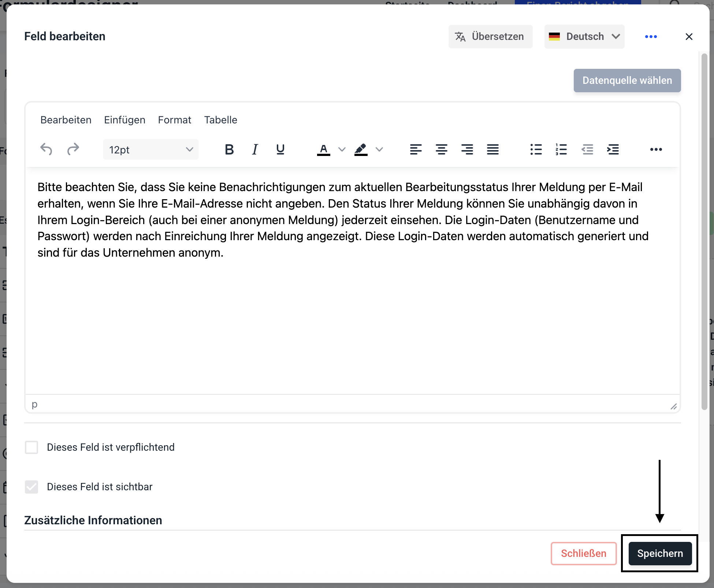
Task: Insert a bulleted list
Action: [536, 149]
